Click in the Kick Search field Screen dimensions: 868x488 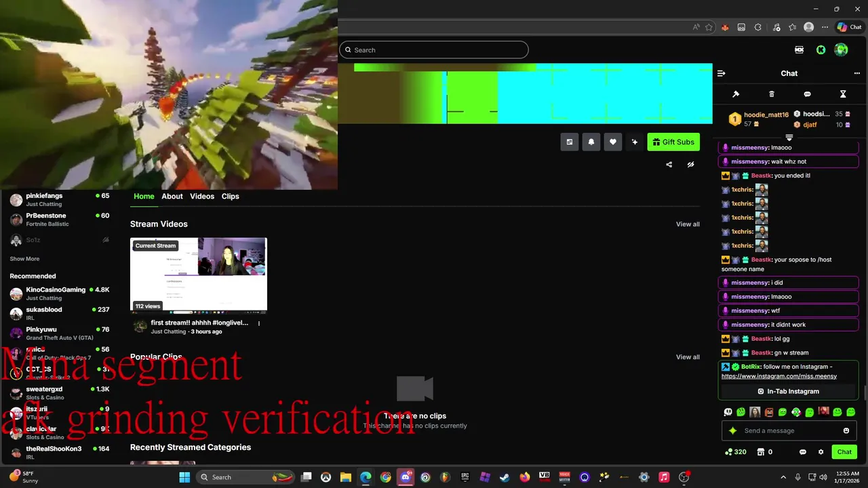click(434, 49)
